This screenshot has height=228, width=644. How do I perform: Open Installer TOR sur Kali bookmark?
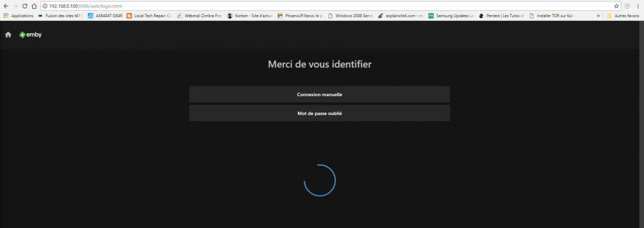[551, 16]
